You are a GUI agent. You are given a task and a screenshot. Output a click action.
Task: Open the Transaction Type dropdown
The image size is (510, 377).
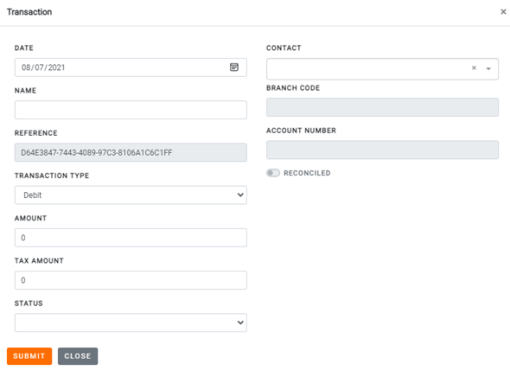pyautogui.click(x=131, y=195)
